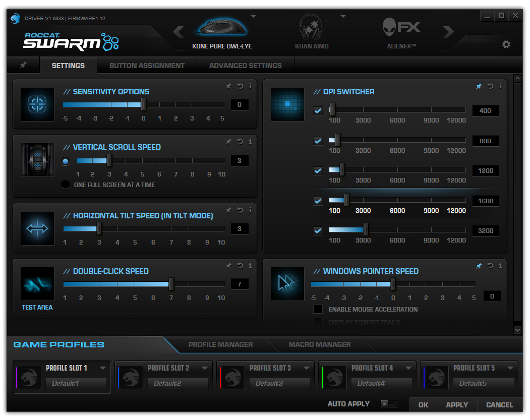
Task: Switch to the Game Profiles tab
Action: [x=59, y=345]
